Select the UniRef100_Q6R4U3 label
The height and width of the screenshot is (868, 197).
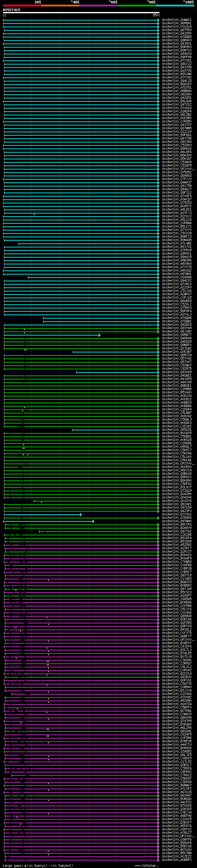point(176,40)
